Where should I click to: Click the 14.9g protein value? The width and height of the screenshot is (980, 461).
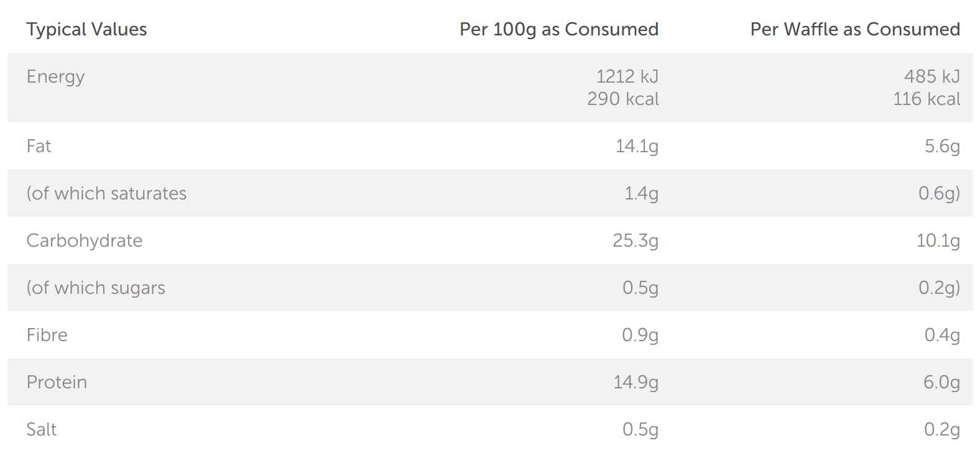pyautogui.click(x=636, y=382)
